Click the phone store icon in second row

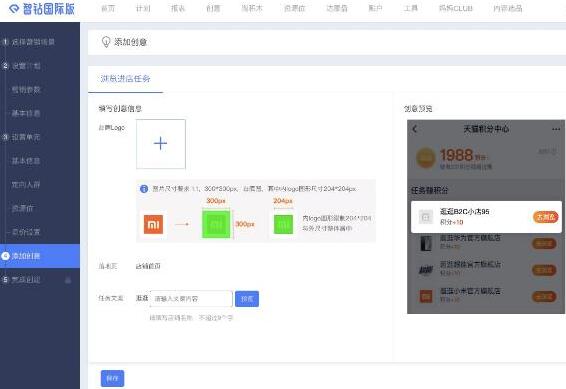(426, 243)
